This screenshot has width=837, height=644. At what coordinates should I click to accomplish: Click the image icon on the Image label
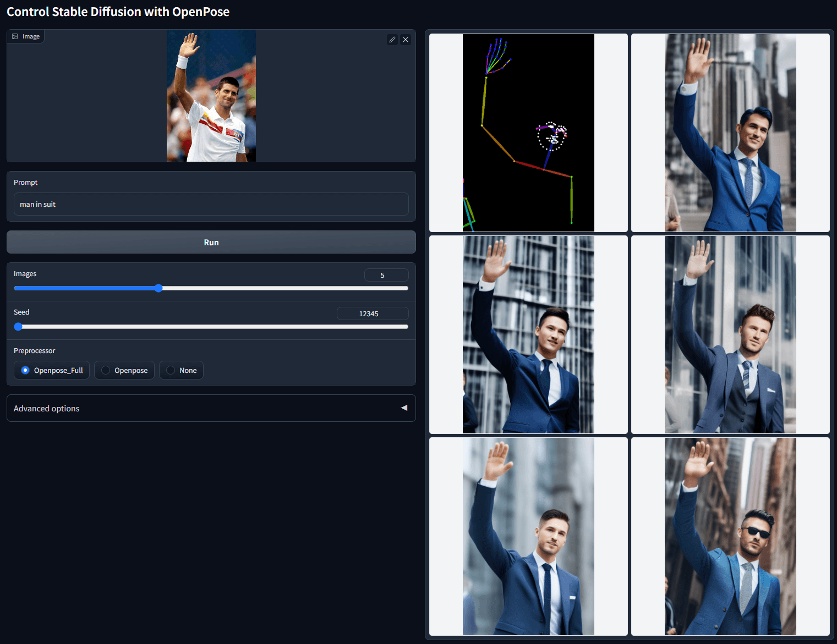click(x=15, y=36)
